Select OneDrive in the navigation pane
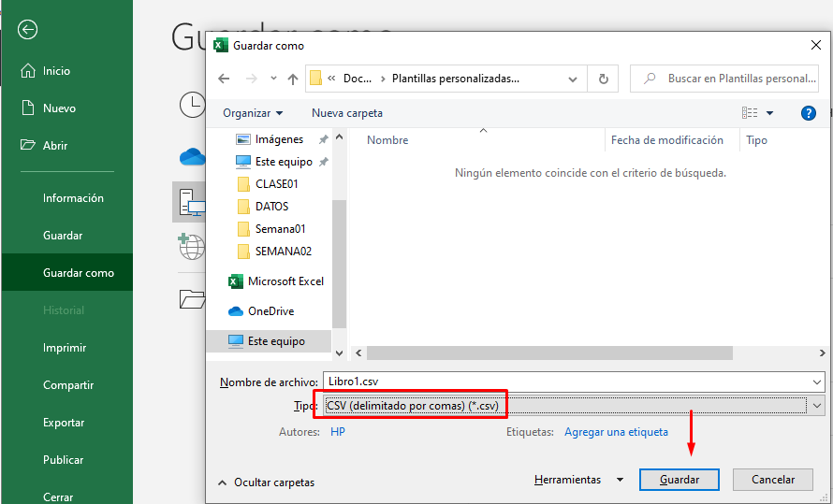Screen dimensions: 833x504 [270, 311]
